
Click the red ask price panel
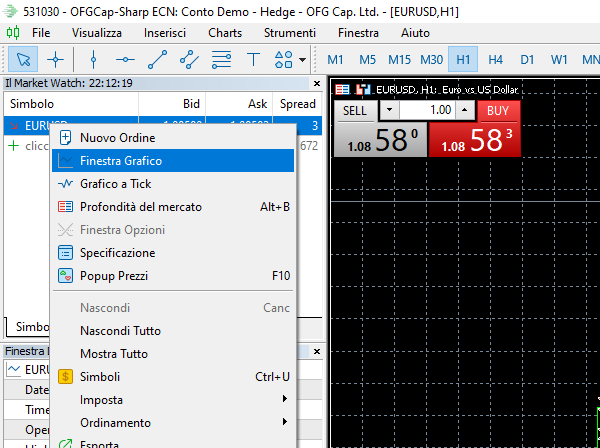click(474, 140)
